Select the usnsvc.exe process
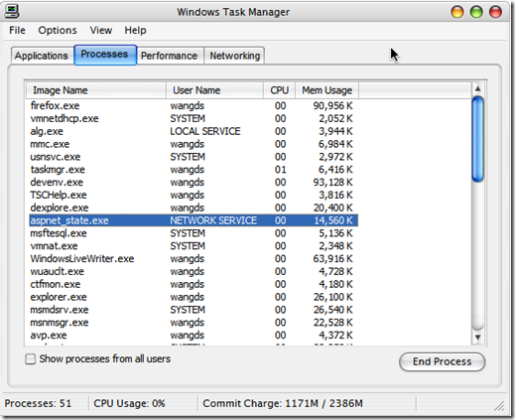The image size is (515, 420). pyautogui.click(x=193, y=157)
